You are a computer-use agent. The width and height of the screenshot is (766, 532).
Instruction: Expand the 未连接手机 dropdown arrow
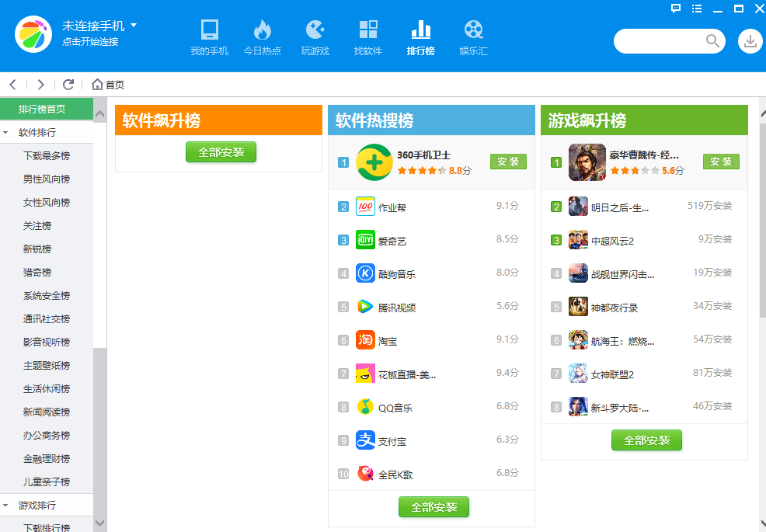[x=134, y=25]
